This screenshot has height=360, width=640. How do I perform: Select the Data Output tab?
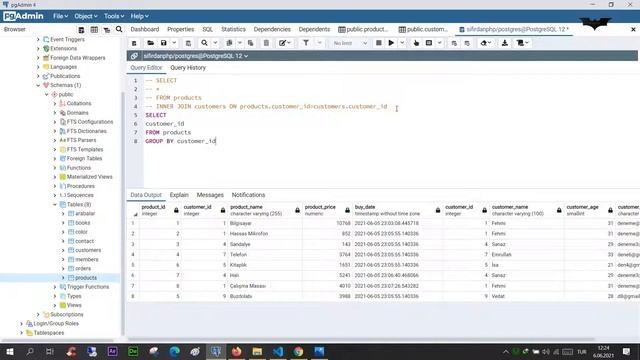[146, 195]
